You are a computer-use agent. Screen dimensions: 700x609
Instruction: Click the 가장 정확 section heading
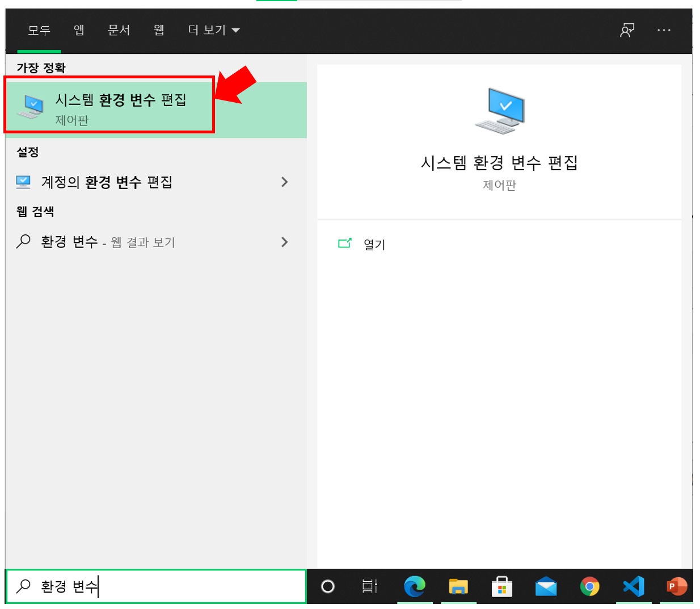tap(41, 68)
